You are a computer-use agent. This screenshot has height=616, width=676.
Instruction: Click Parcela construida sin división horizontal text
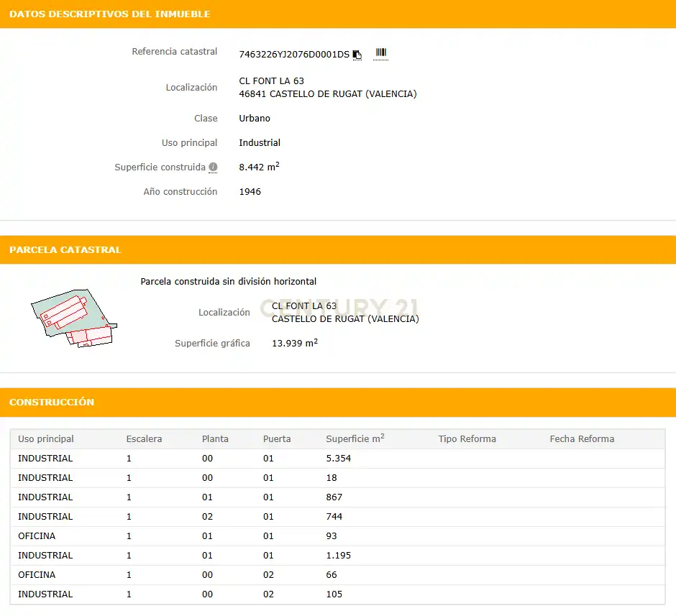(229, 282)
